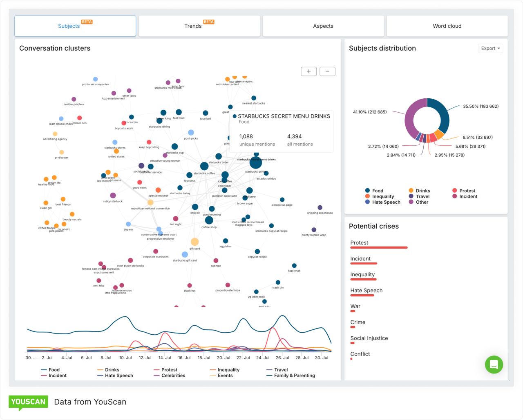This screenshot has width=523, height=420.
Task: Open the Export dropdown
Action: pos(490,48)
